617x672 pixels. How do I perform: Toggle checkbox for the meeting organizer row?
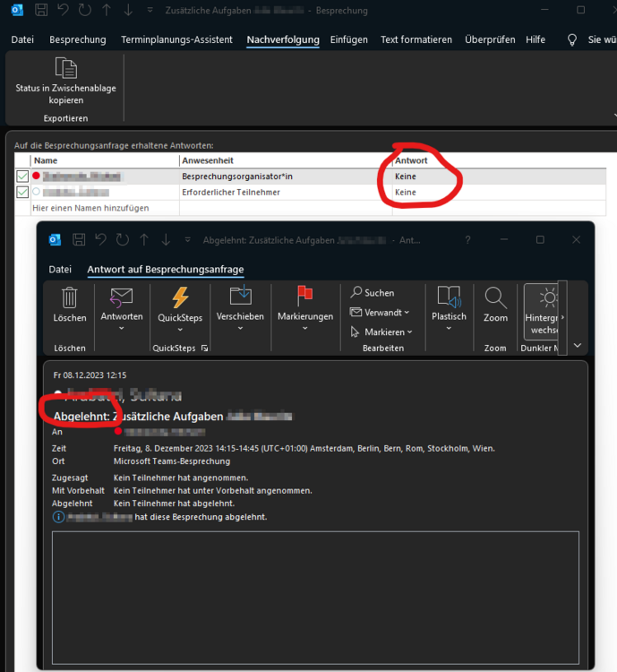[22, 177]
